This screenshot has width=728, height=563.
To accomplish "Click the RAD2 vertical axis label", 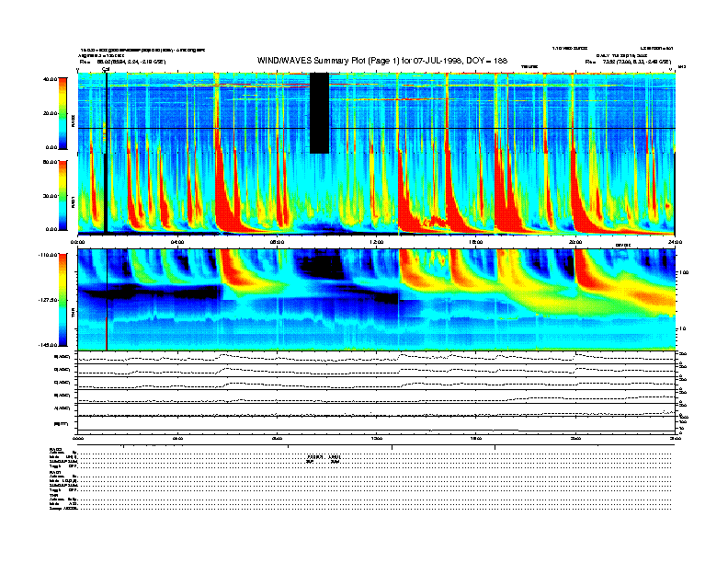I will 73,121.
